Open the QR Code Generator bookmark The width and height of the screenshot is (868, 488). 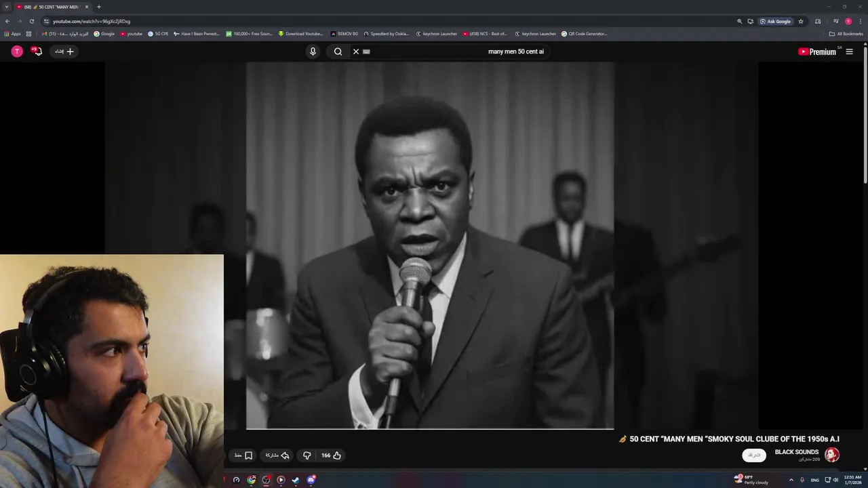(585, 33)
